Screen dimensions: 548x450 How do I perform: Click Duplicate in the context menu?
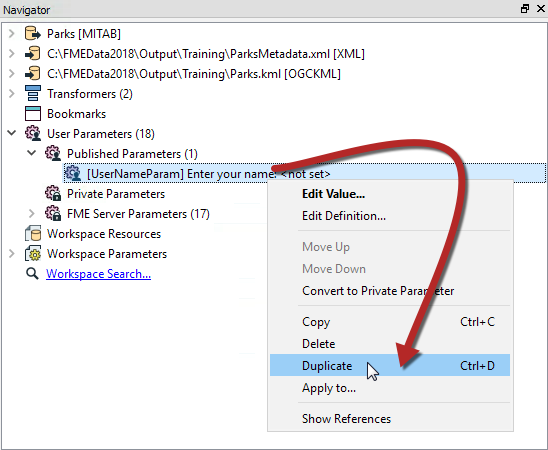[390, 365]
